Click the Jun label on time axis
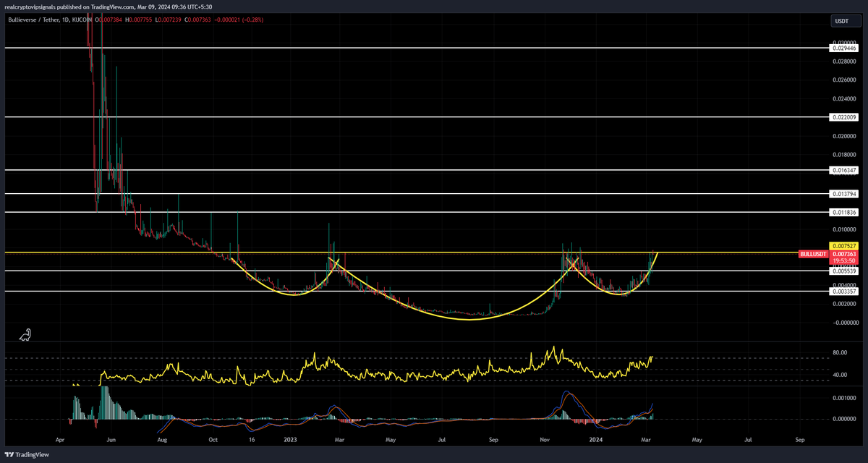Viewport: 868px width, 463px height. (111, 439)
